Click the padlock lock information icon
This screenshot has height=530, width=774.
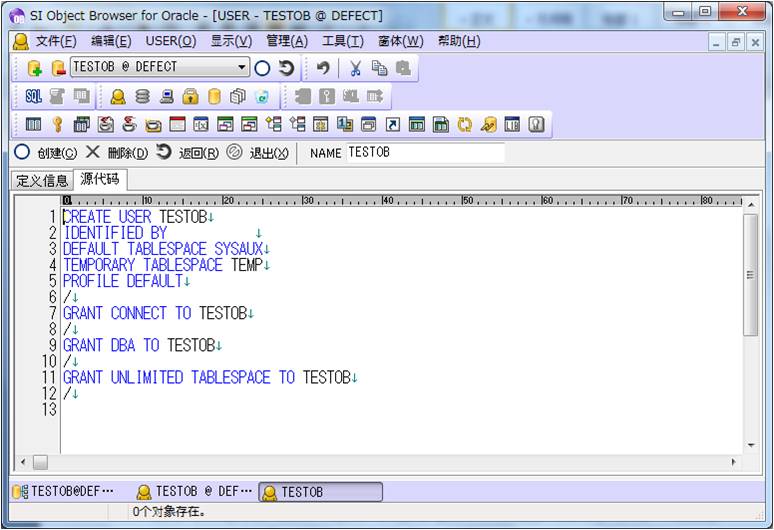click(190, 96)
